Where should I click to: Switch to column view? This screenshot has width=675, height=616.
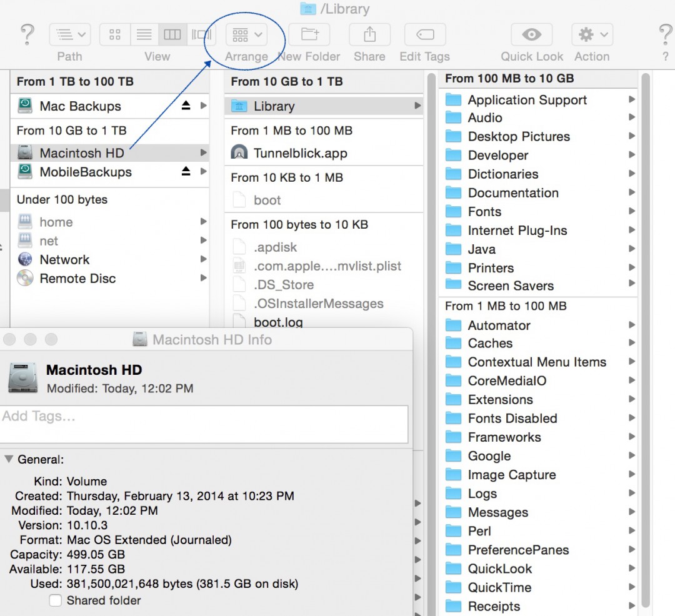[x=172, y=34]
